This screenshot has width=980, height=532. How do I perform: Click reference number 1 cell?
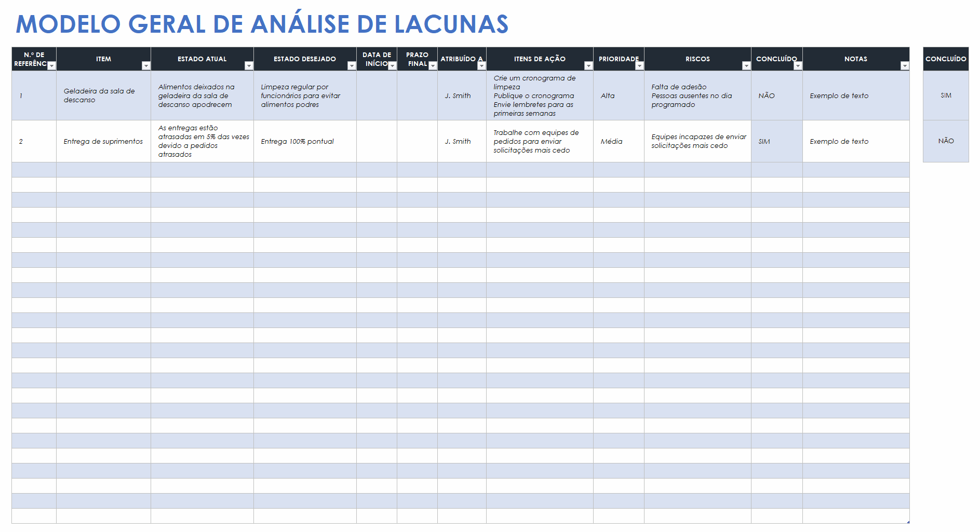34,96
